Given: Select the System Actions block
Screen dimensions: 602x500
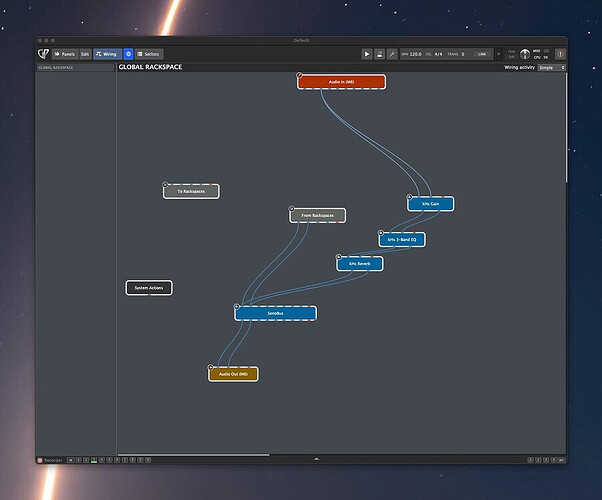Looking at the screenshot, I should click(x=149, y=288).
